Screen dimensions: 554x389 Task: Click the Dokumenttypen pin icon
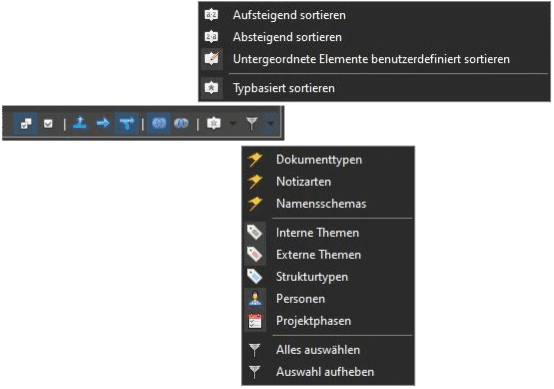pos(255,160)
